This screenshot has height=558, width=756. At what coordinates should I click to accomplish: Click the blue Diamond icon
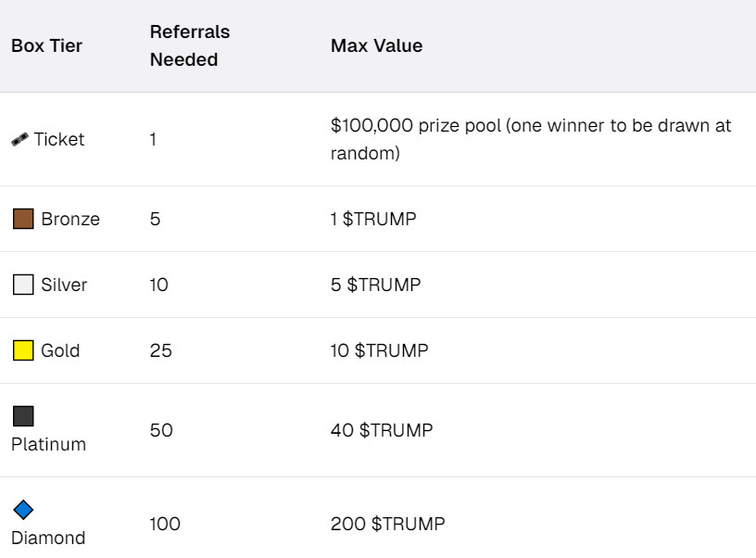pyautogui.click(x=23, y=510)
